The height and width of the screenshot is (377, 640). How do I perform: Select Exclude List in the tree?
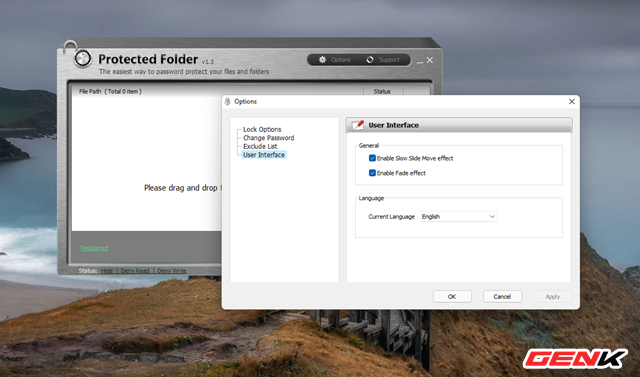(x=260, y=146)
